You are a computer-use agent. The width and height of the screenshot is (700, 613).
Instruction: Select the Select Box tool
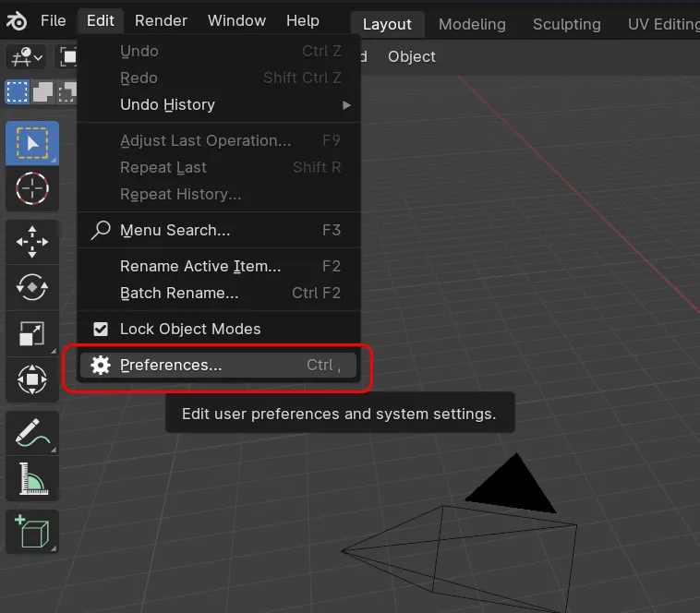pos(32,143)
